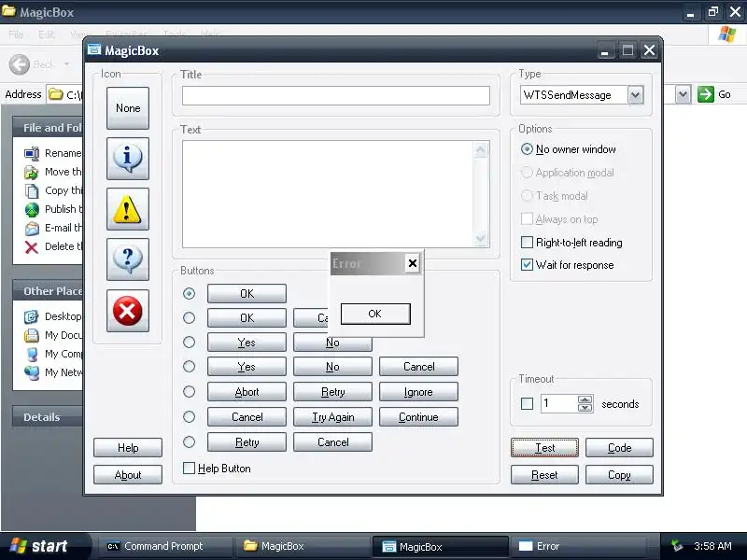Open My Computer icon in Explorer

(32, 354)
